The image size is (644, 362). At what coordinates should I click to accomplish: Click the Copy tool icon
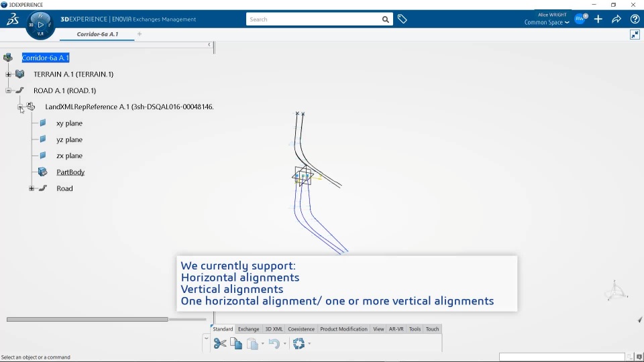[236, 343]
